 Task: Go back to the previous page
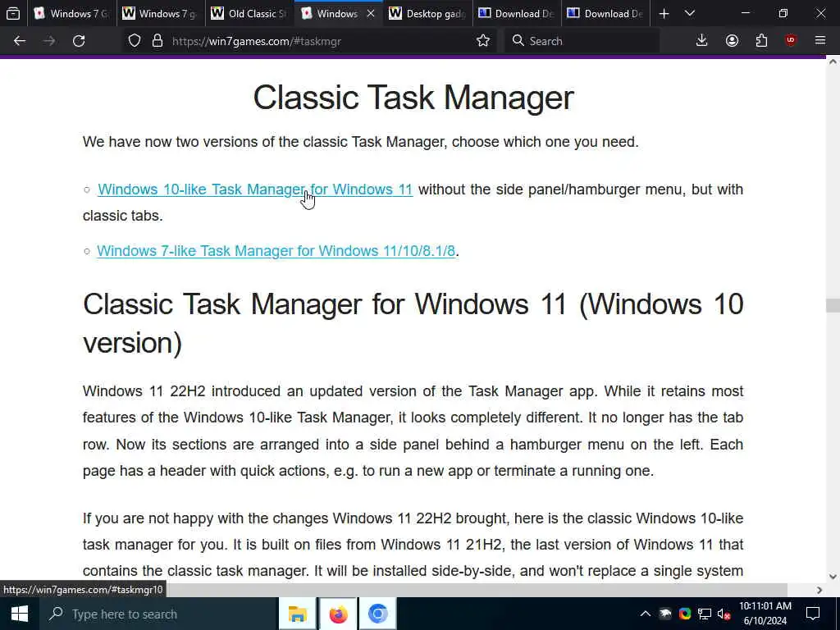(x=20, y=41)
